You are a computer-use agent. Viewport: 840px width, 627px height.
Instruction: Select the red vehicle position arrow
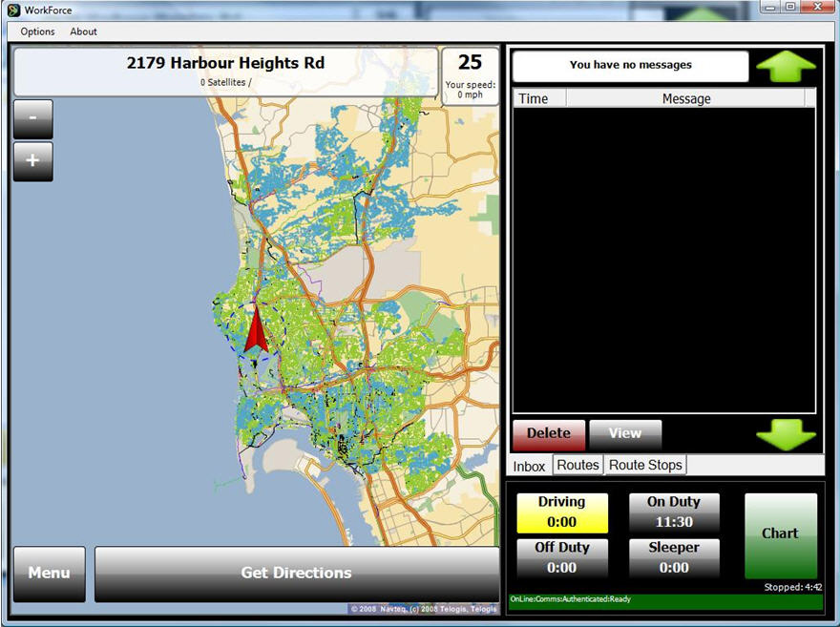(x=256, y=329)
